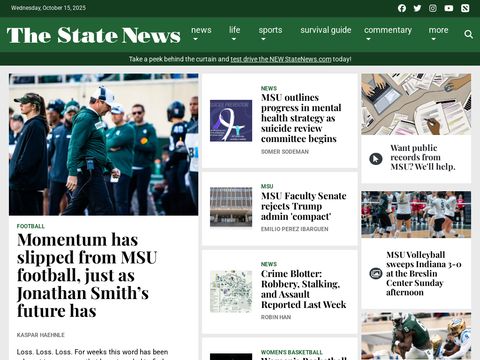Click the cursor icon beside public records story

pos(376,159)
